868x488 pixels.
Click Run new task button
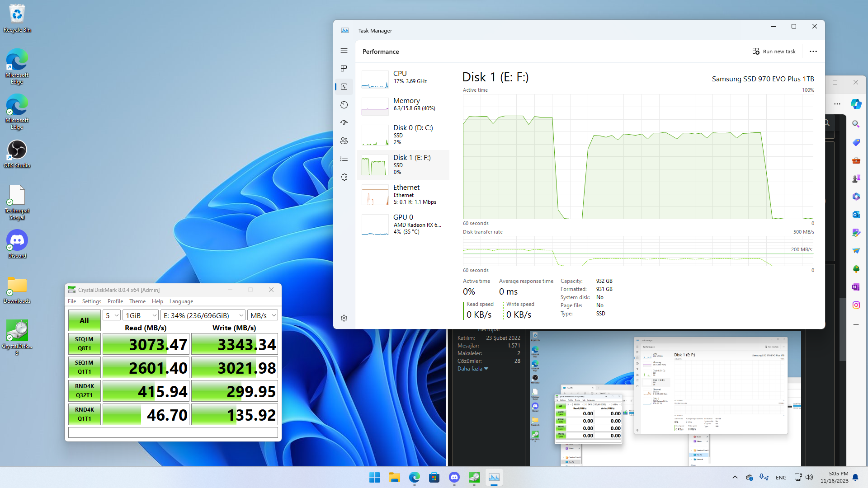pos(774,52)
